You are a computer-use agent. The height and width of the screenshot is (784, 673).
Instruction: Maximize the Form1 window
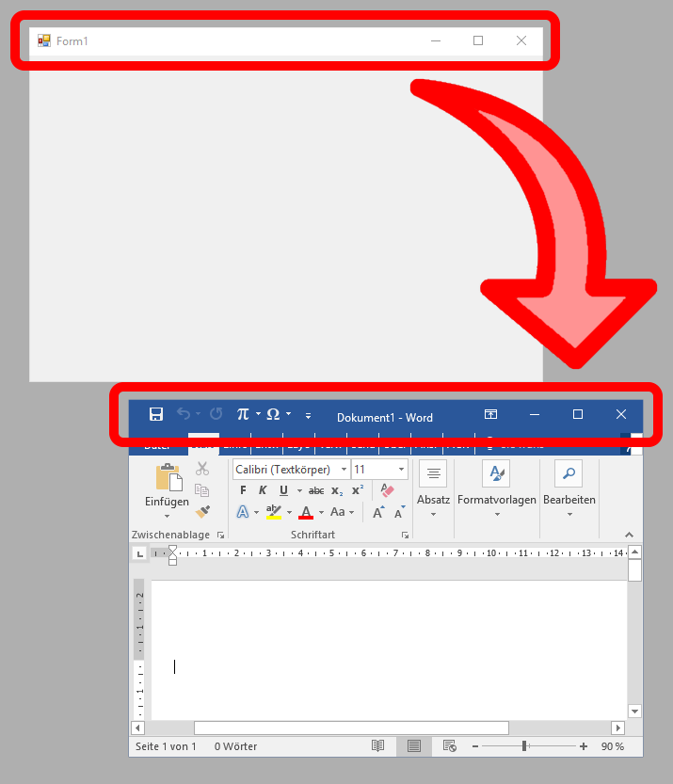coord(478,40)
